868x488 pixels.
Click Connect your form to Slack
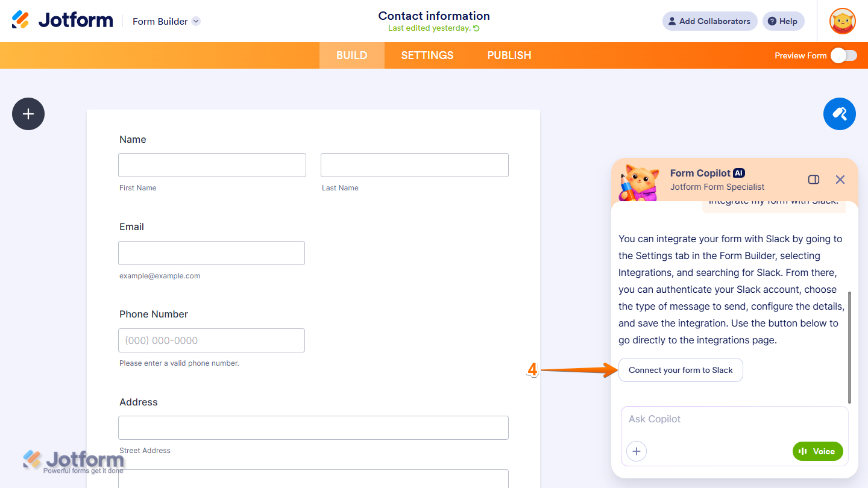pyautogui.click(x=681, y=370)
